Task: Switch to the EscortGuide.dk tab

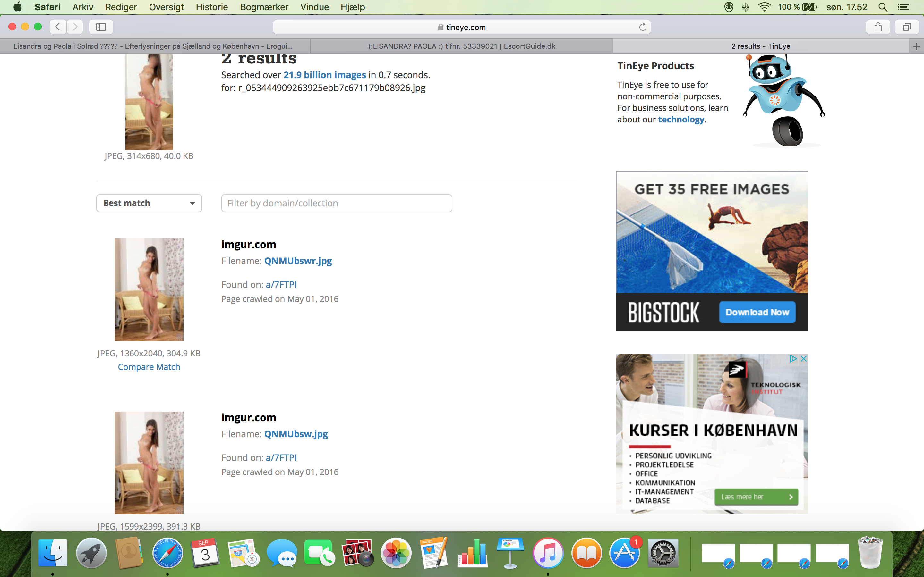Action: pos(461,46)
